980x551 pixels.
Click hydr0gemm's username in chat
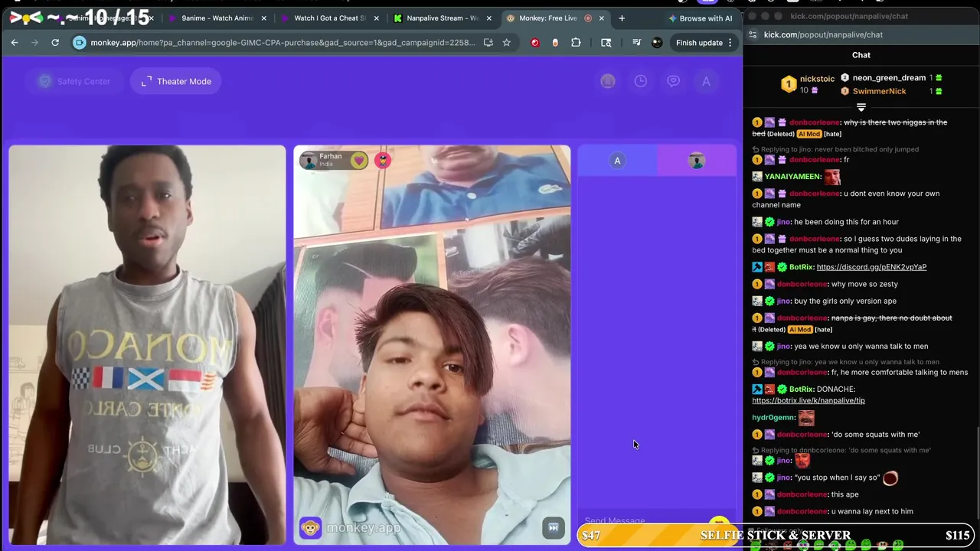coord(773,418)
